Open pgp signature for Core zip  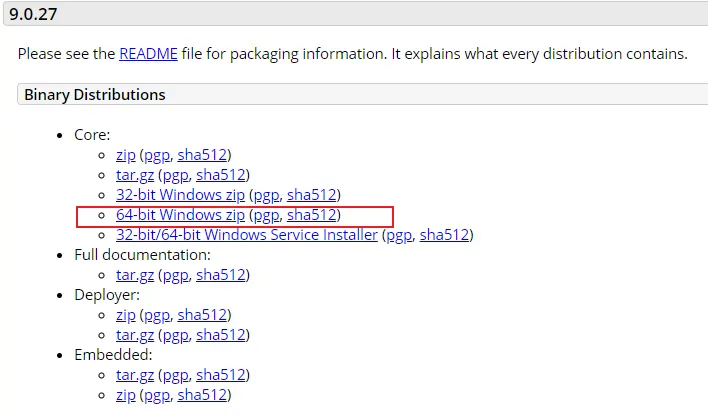pyautogui.click(x=157, y=155)
